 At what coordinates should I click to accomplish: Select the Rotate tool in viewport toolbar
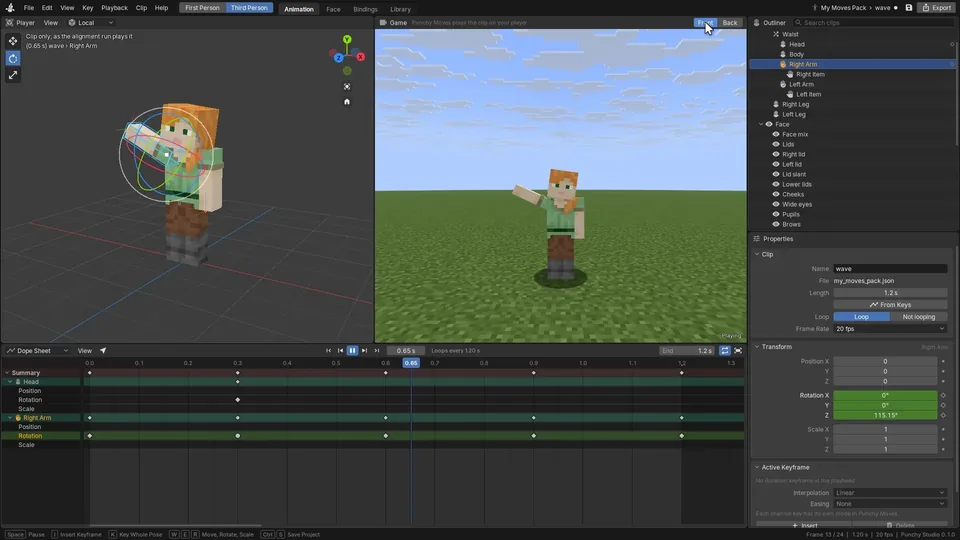[13, 58]
